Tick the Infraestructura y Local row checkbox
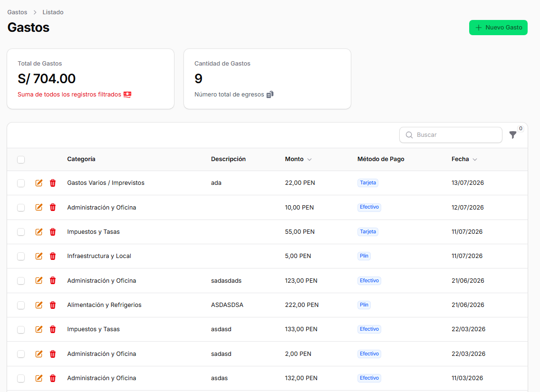Viewport: 540px width, 392px height. (x=21, y=257)
